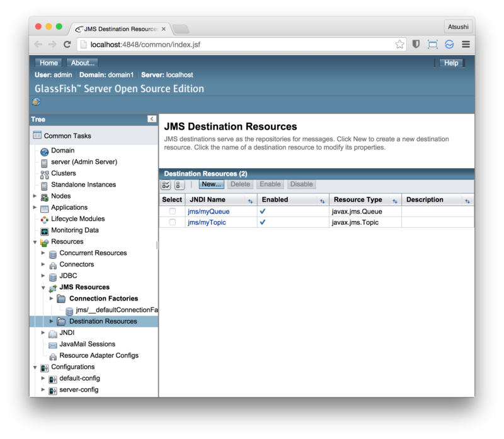Open the Home tab in header

pos(49,63)
